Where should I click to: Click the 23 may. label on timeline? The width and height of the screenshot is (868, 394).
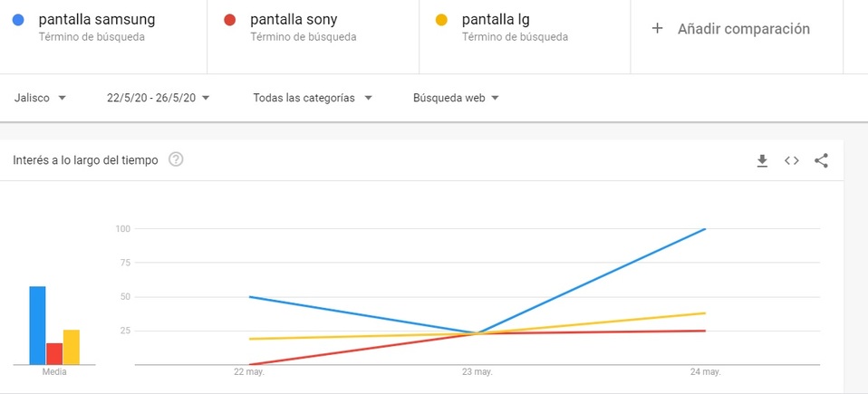click(x=477, y=372)
